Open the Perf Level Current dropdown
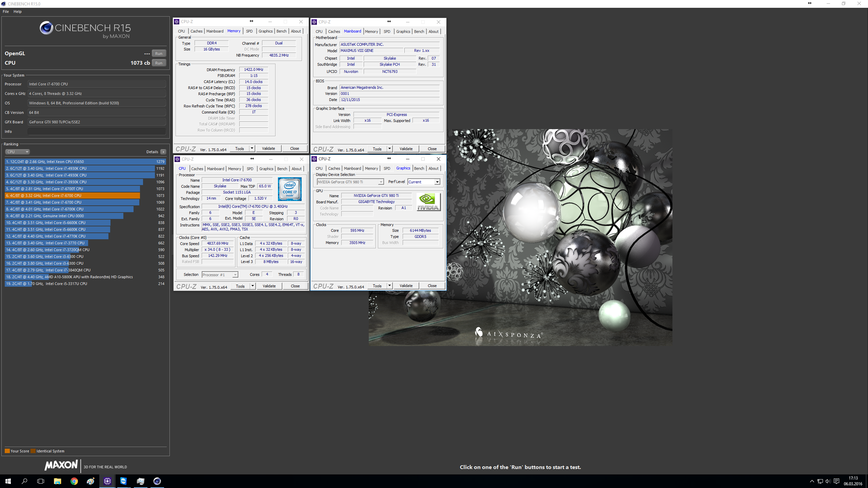Image resolution: width=868 pixels, height=488 pixels. pos(424,182)
